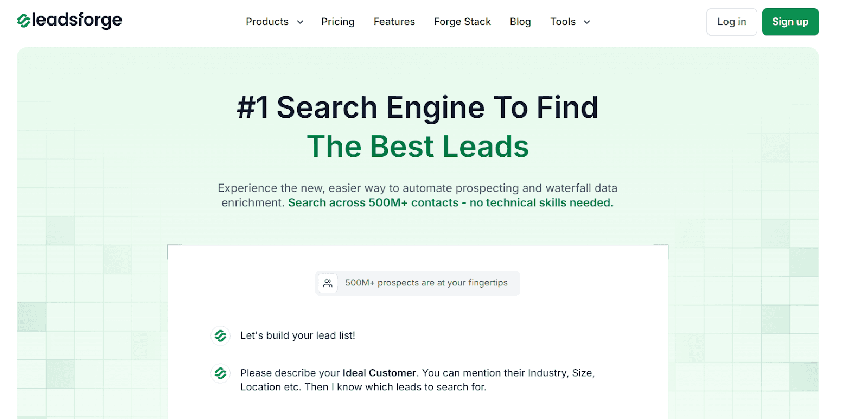The height and width of the screenshot is (419, 868).
Task: Select the leadsforge wordmark to go home
Action: pyautogui.click(x=76, y=20)
